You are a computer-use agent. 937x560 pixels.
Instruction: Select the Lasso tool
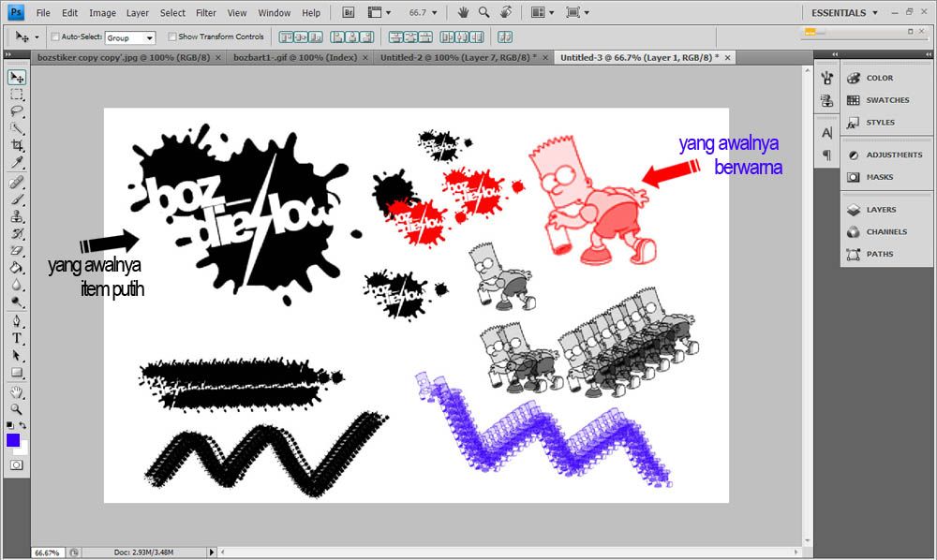pos(16,111)
